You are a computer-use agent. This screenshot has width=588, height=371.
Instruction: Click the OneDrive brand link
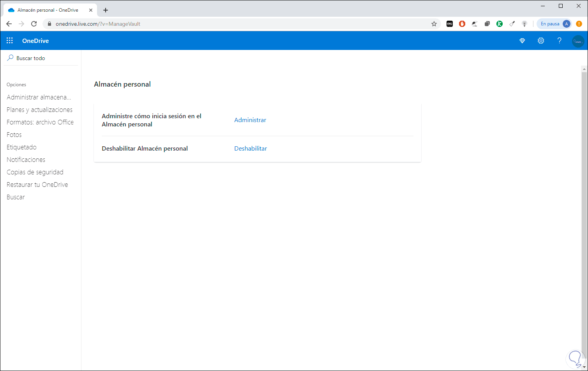[x=35, y=41]
